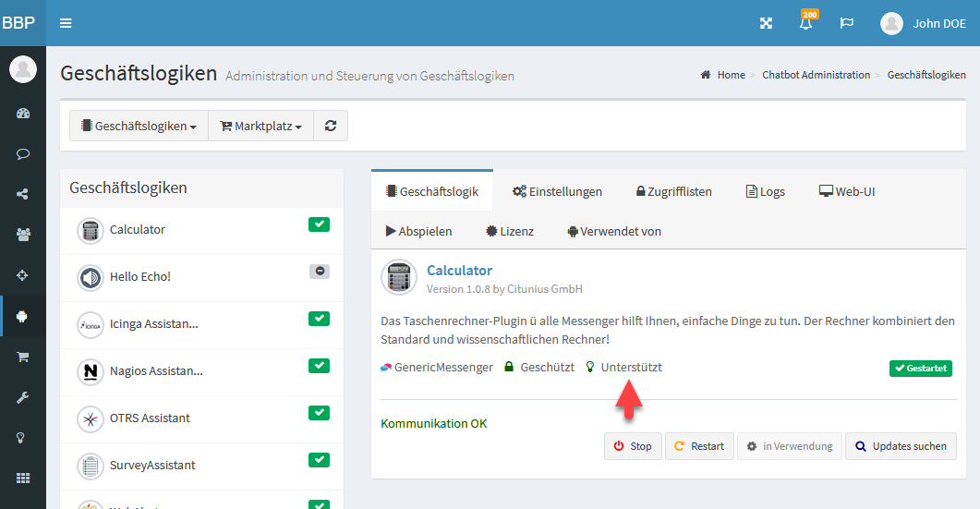Open the lightbulb sidebar icon
The height and width of the screenshot is (509, 980).
tap(20, 438)
